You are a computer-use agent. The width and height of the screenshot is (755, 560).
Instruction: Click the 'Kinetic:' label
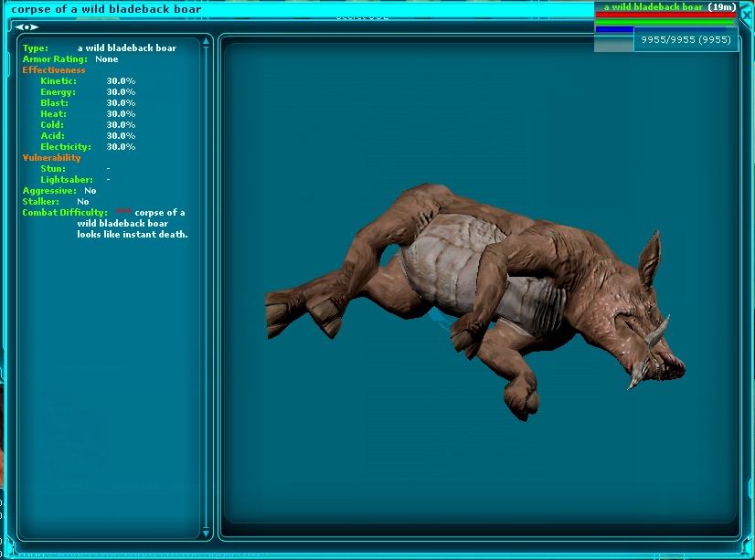click(x=58, y=80)
